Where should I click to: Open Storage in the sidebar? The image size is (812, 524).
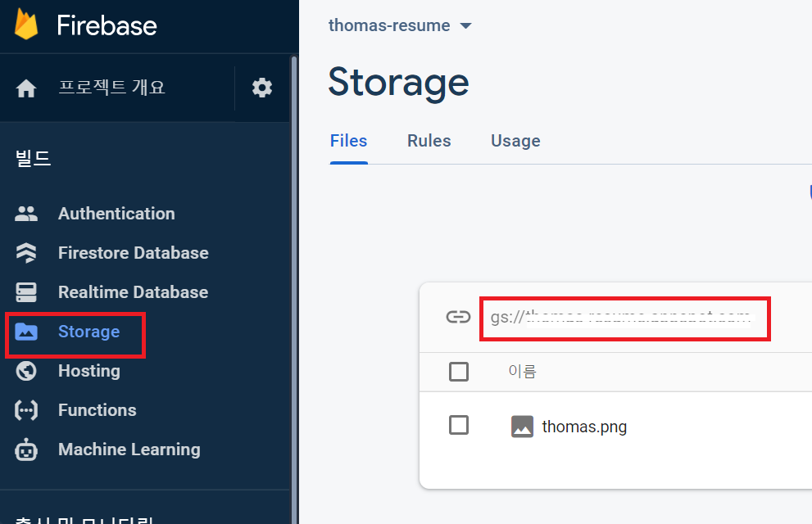89,332
